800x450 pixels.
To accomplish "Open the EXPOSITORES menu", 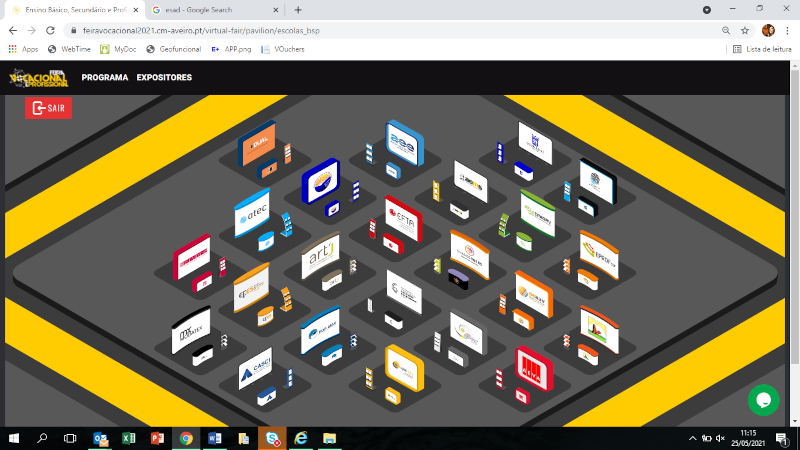I will coord(164,78).
